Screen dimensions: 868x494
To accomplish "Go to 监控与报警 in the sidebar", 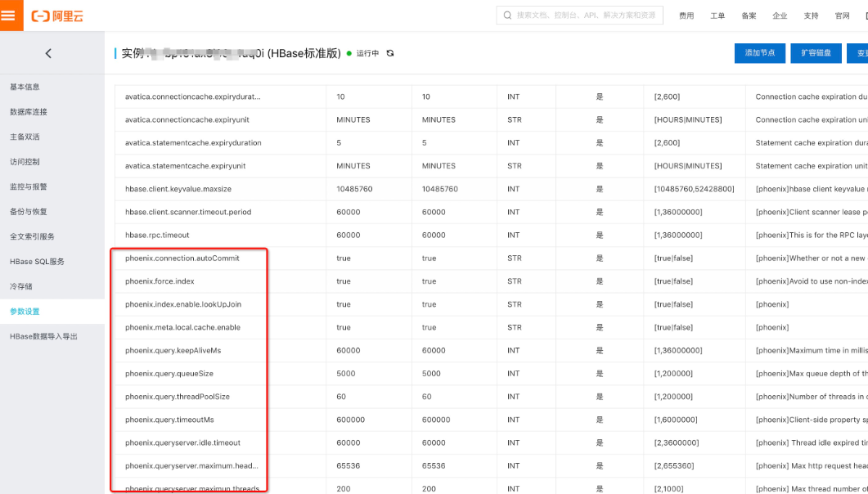I will pyautogui.click(x=29, y=186).
